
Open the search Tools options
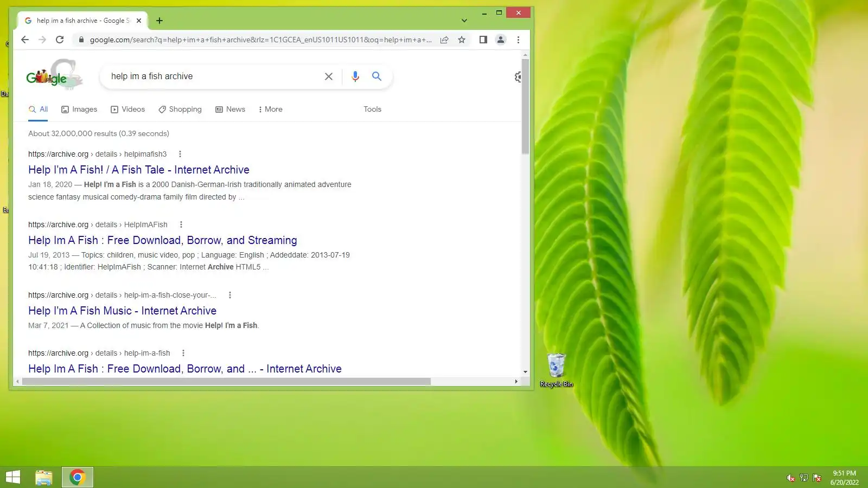click(372, 109)
